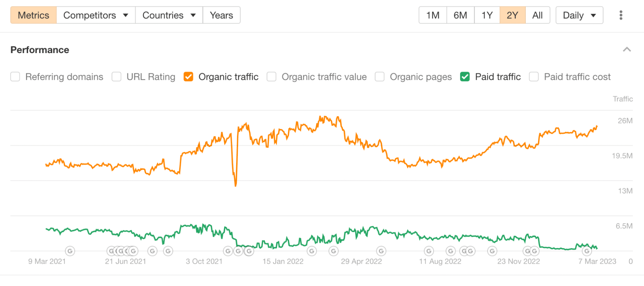This screenshot has height=286, width=644.
Task: Change Daily to another granularity
Action: click(579, 15)
